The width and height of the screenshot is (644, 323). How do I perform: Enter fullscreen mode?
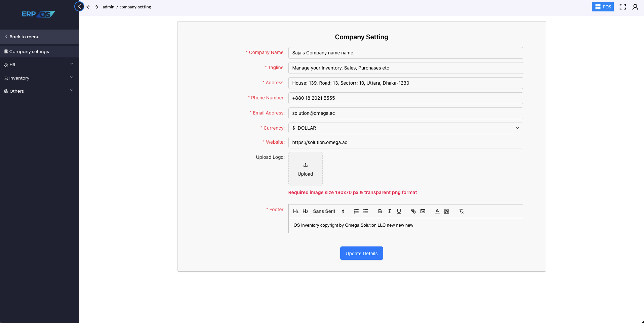pyautogui.click(x=623, y=7)
